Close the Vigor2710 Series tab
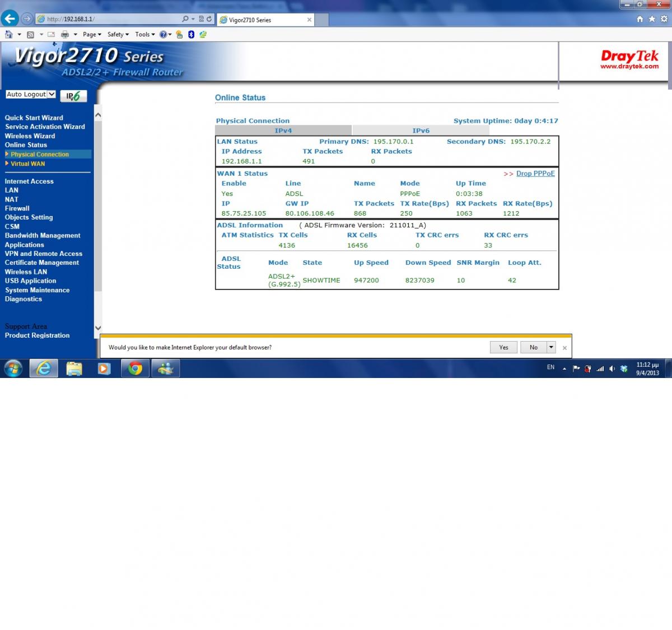The height and width of the screenshot is (630, 672). 309,20
